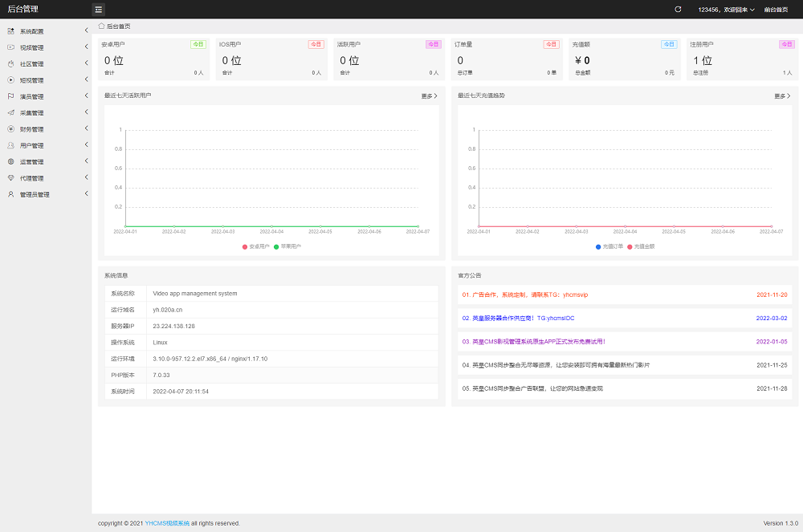
Task: Click the 前台首页 link in header
Action: point(776,10)
